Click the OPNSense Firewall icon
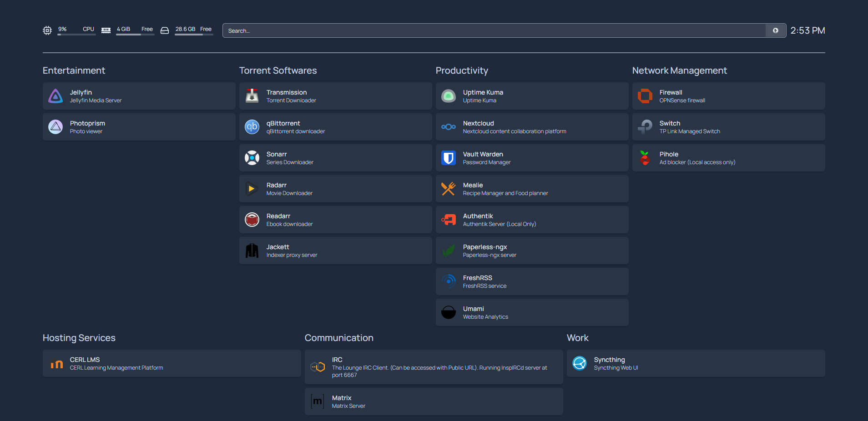This screenshot has height=421, width=868. pos(645,96)
